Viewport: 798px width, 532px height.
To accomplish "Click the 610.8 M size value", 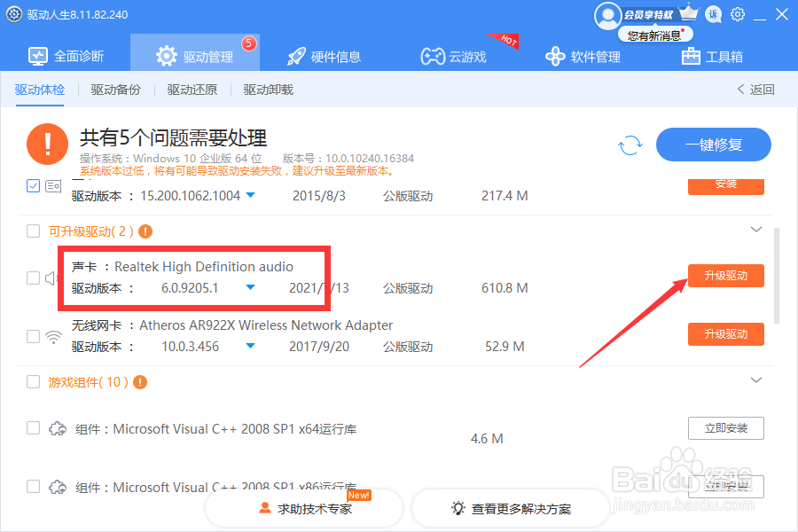I will (505, 288).
